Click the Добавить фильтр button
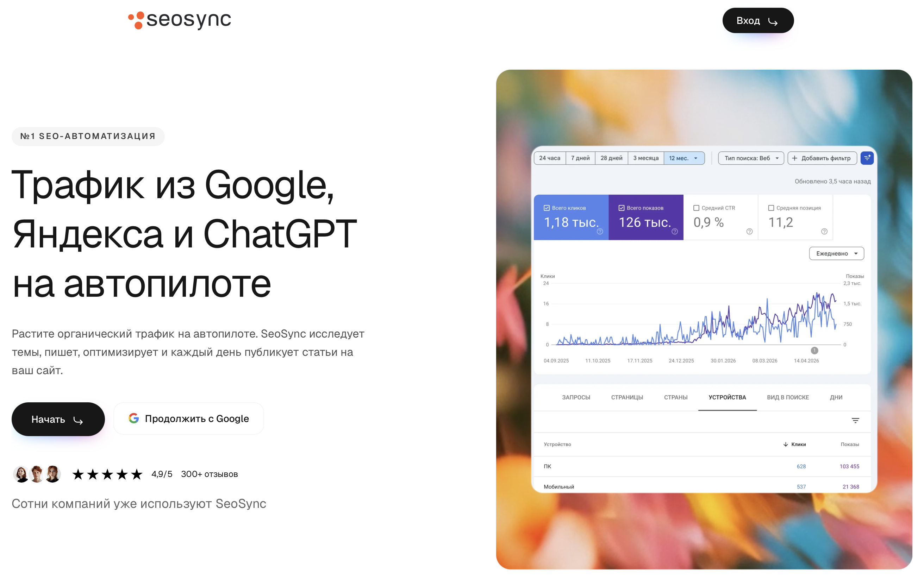 pos(822,158)
